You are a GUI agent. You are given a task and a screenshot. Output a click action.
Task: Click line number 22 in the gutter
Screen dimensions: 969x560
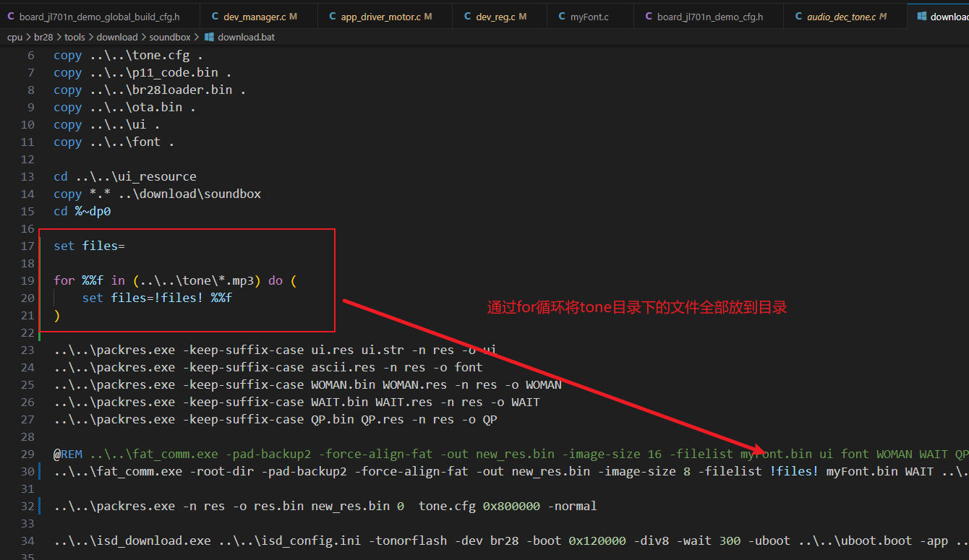[27, 333]
